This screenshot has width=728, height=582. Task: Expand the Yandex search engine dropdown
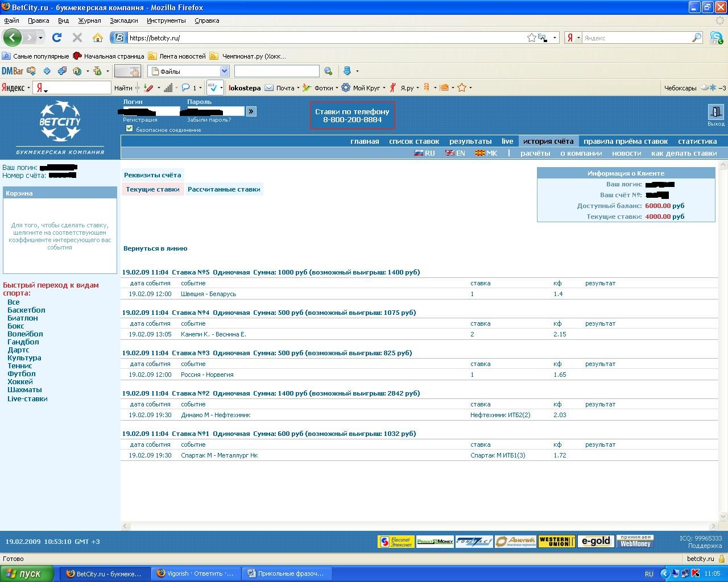click(x=573, y=38)
